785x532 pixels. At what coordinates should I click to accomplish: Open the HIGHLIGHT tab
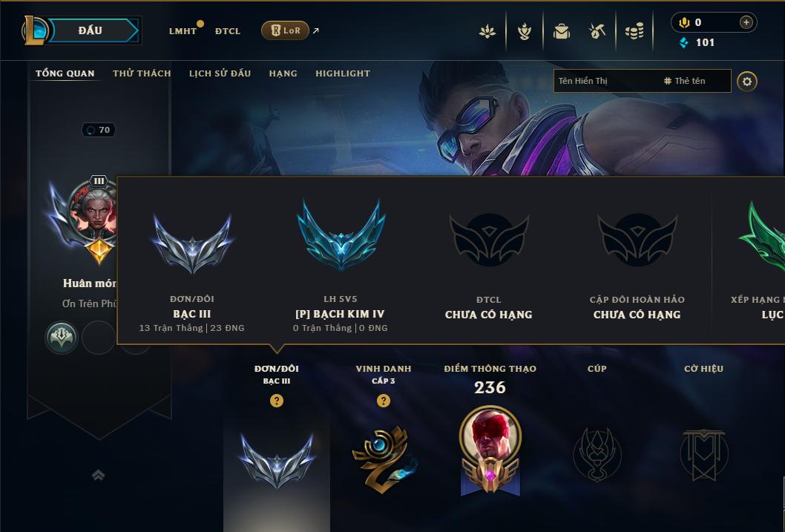click(343, 73)
